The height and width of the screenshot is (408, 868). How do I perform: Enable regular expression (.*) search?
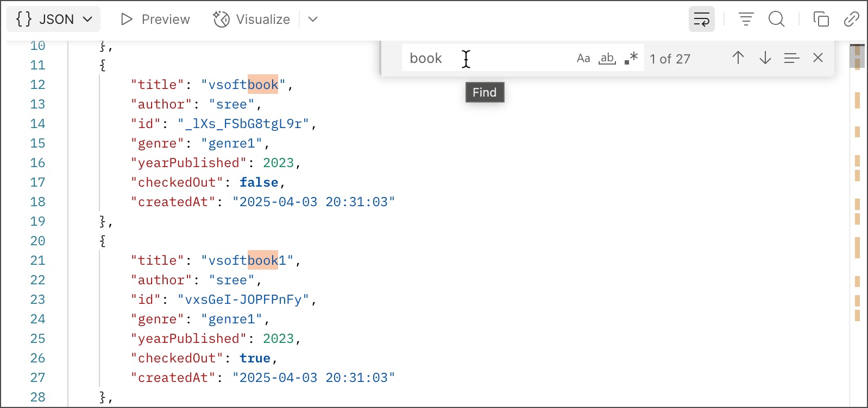[631, 58]
